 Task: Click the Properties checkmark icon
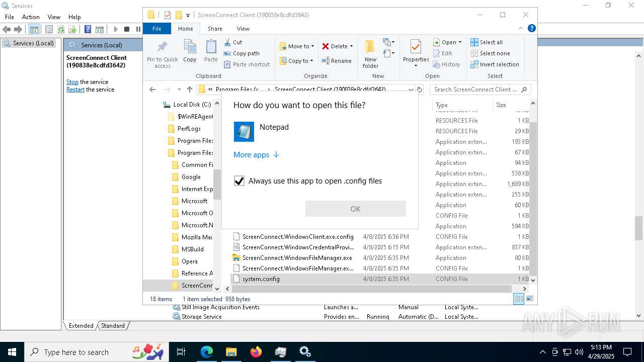(x=416, y=47)
